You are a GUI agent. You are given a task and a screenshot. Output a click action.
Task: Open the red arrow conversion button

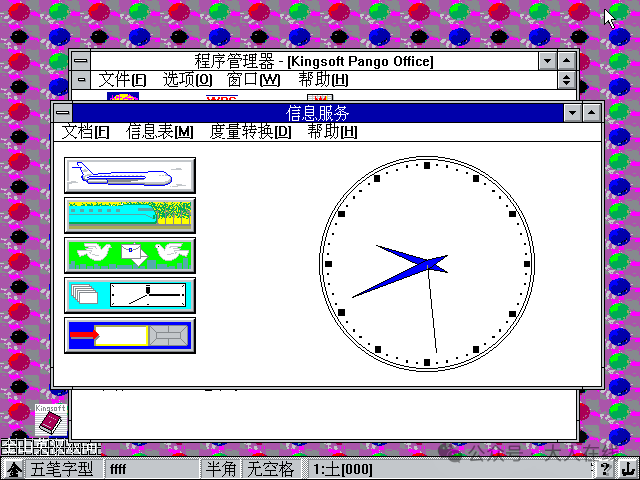coord(130,335)
